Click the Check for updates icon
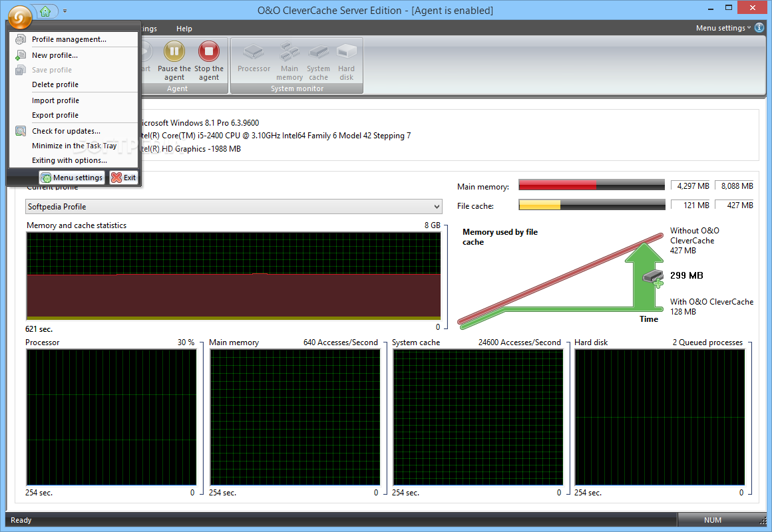Image resolution: width=772 pixels, height=532 pixels. (x=20, y=131)
